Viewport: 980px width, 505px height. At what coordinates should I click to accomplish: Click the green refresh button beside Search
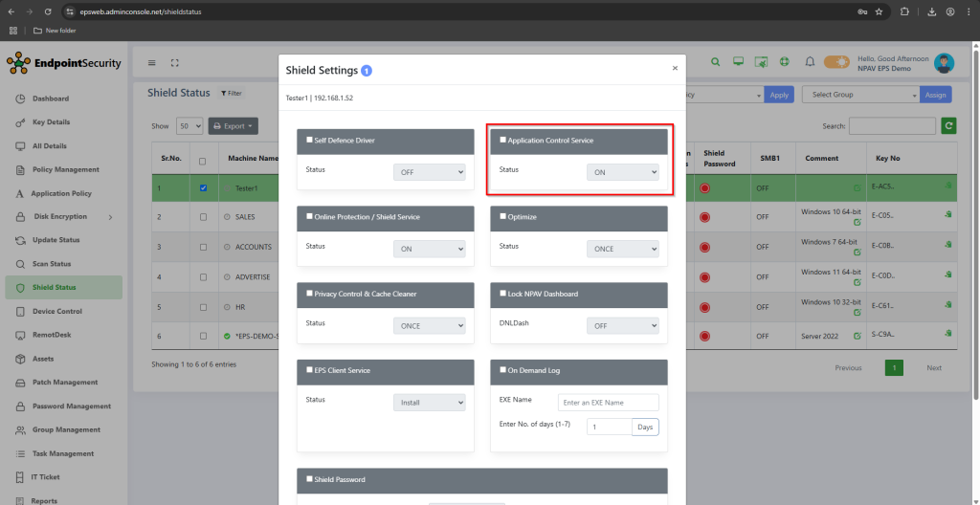coord(948,125)
